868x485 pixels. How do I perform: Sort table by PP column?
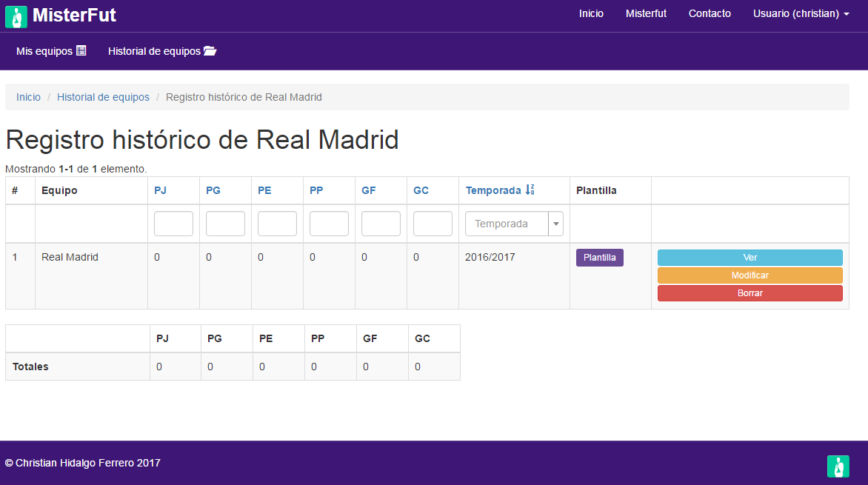(x=316, y=190)
